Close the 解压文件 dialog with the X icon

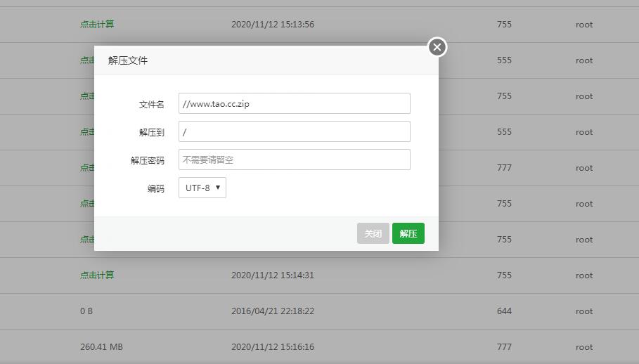coord(437,47)
